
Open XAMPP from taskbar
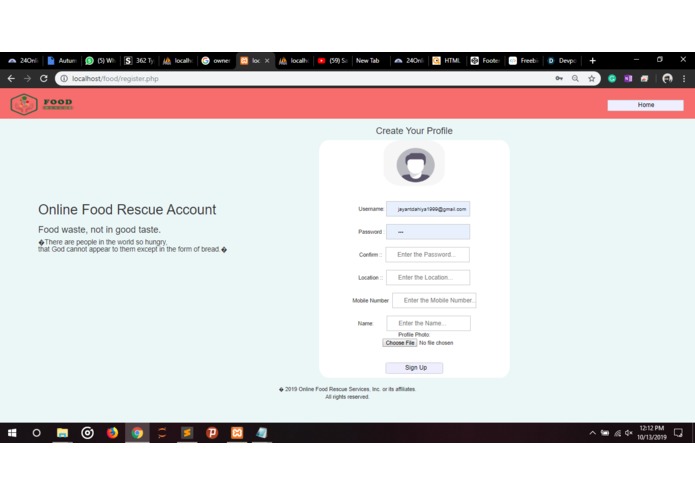pos(237,433)
